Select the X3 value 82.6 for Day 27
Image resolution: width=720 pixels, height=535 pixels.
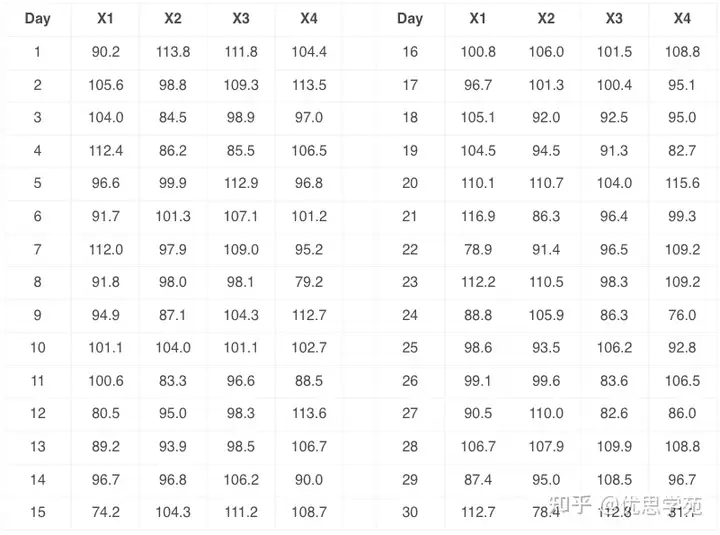click(x=614, y=413)
